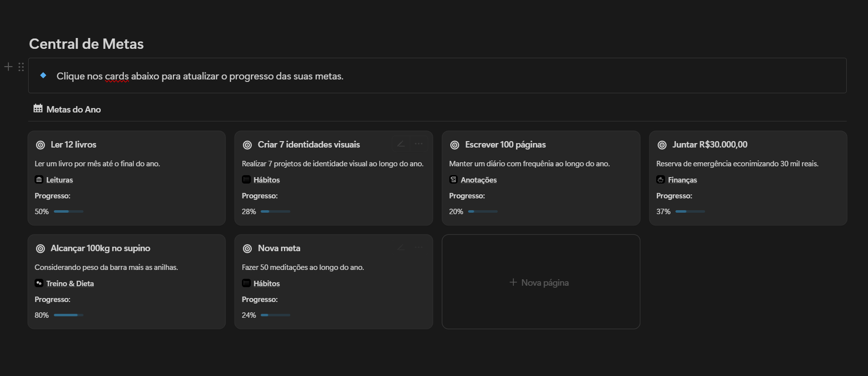This screenshot has width=868, height=376.
Task: Click 'Ler um livro por mês até o final do ano.'
Action: coord(97,164)
